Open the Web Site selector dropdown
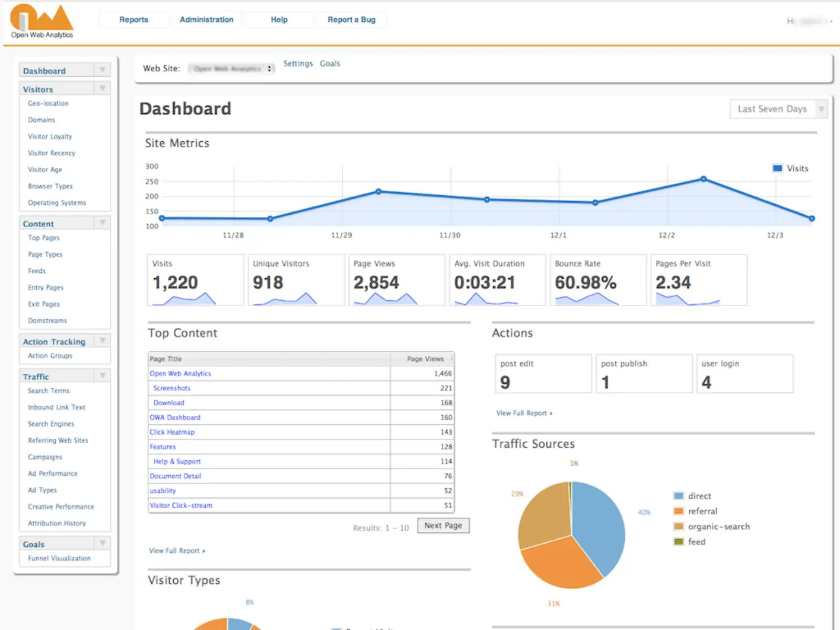The image size is (840, 630). tap(232, 69)
